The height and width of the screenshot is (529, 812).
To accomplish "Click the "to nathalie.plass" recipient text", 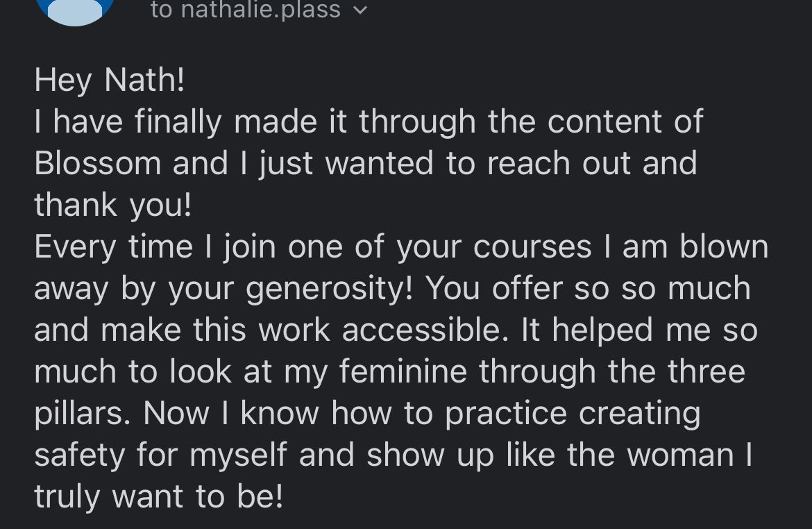I will pyautogui.click(x=245, y=10).
